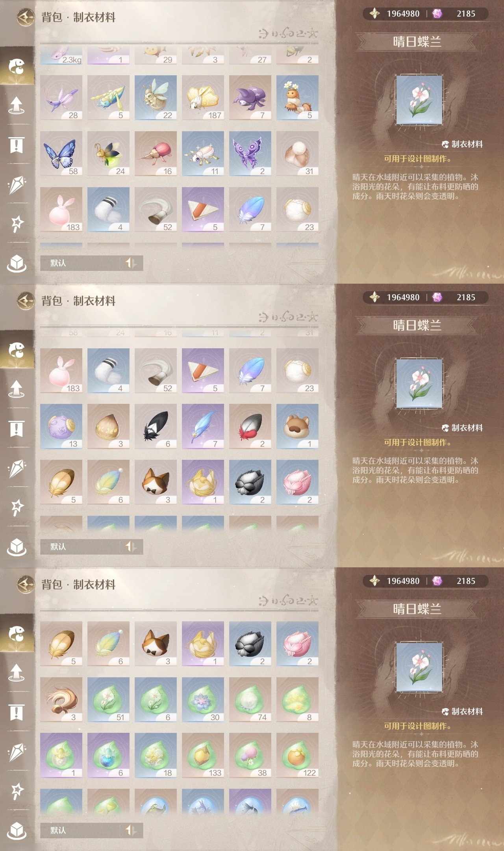This screenshot has width=504, height=851.
Task: Choose the tanuki head item with count 1
Action: [297, 426]
